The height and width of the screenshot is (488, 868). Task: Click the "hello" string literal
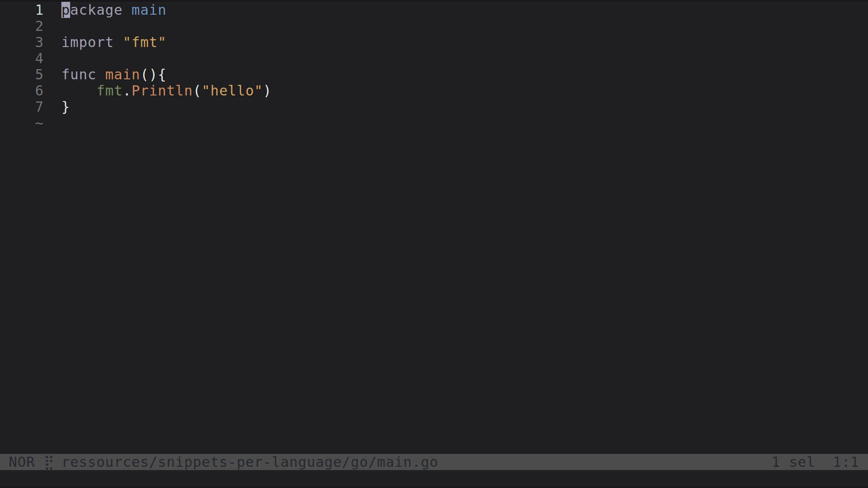point(232,91)
